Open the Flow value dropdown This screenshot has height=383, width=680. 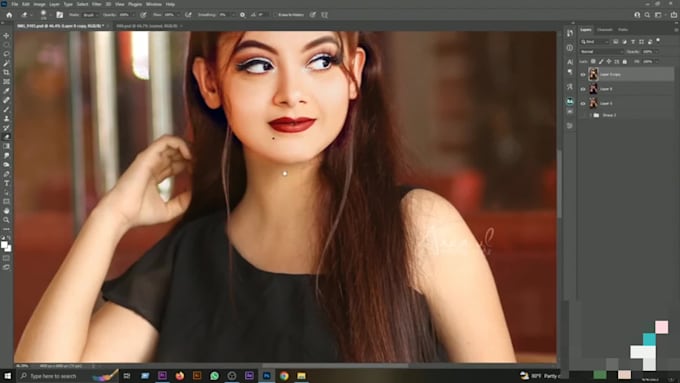point(178,15)
